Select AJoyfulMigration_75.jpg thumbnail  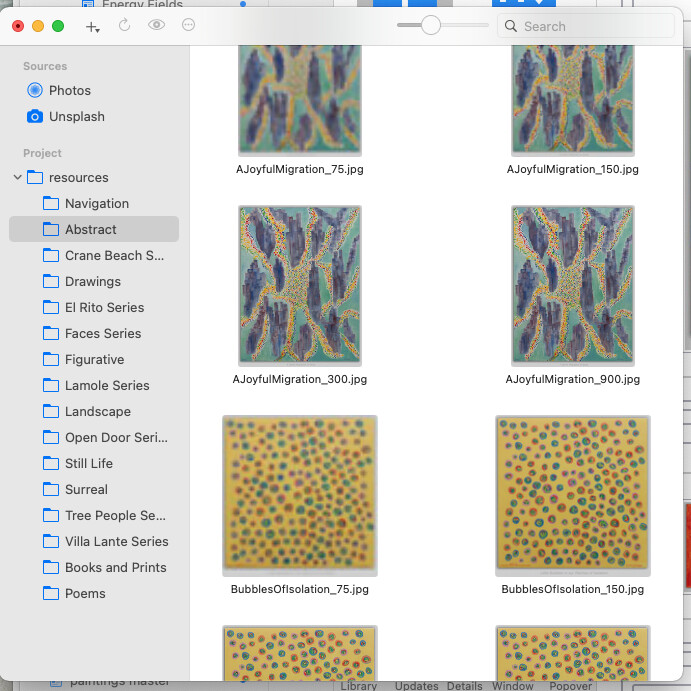coord(300,100)
